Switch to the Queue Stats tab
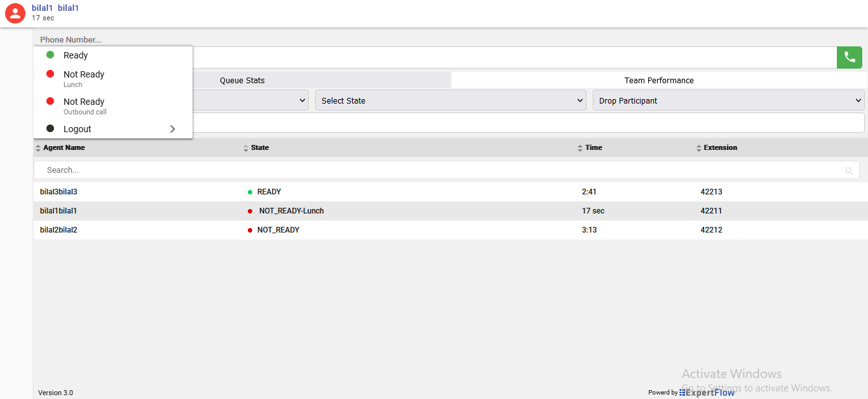Viewport: 868px width, 399px height. tap(242, 81)
